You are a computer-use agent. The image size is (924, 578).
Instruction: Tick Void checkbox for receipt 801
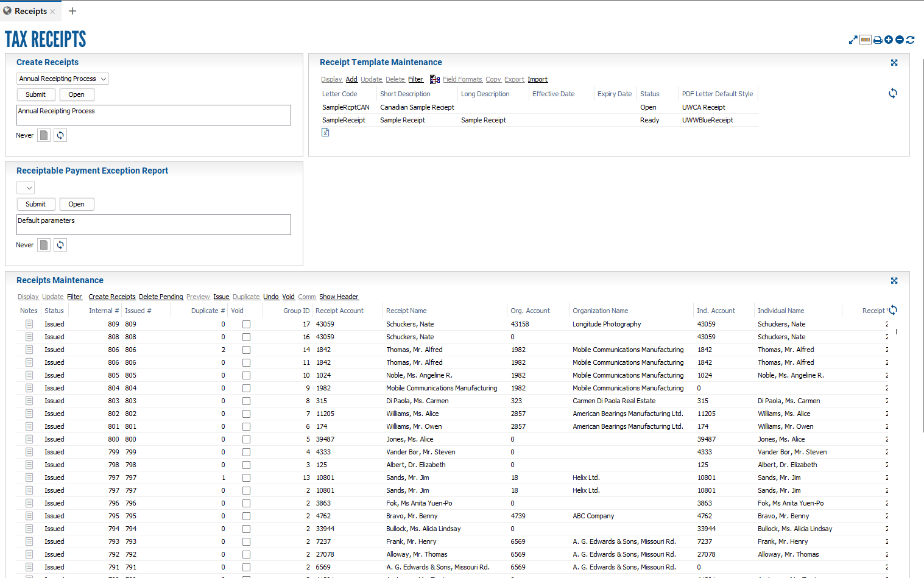click(246, 427)
